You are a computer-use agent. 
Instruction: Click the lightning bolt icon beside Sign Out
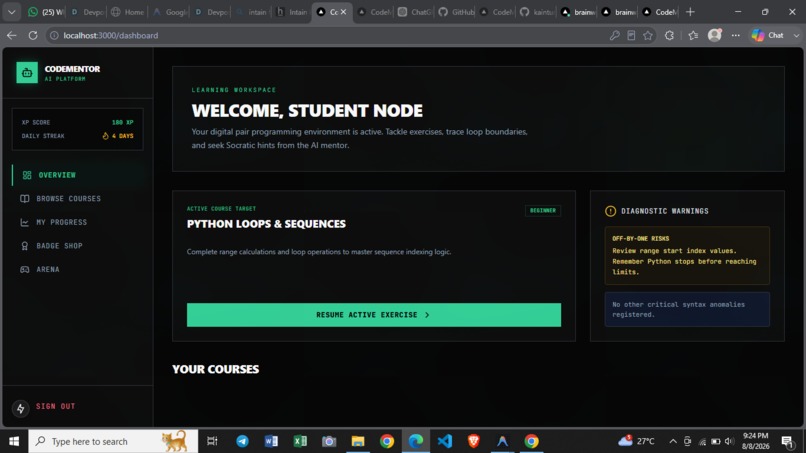point(21,408)
